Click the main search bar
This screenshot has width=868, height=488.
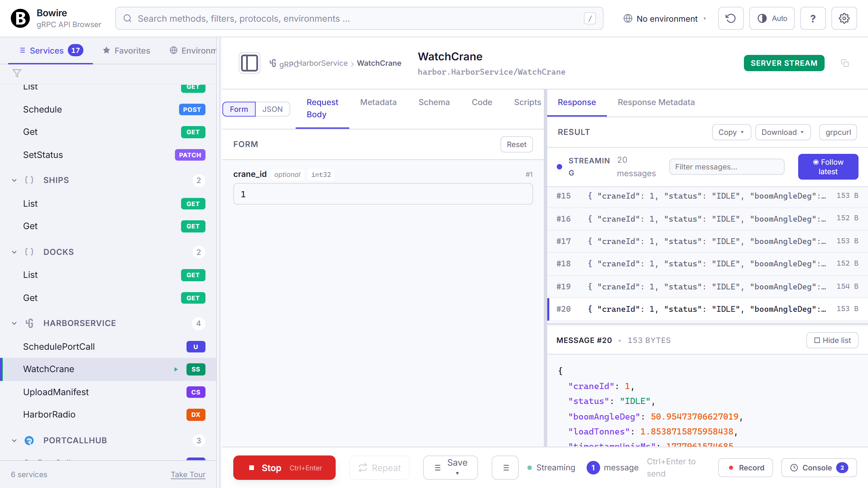pyautogui.click(x=359, y=18)
